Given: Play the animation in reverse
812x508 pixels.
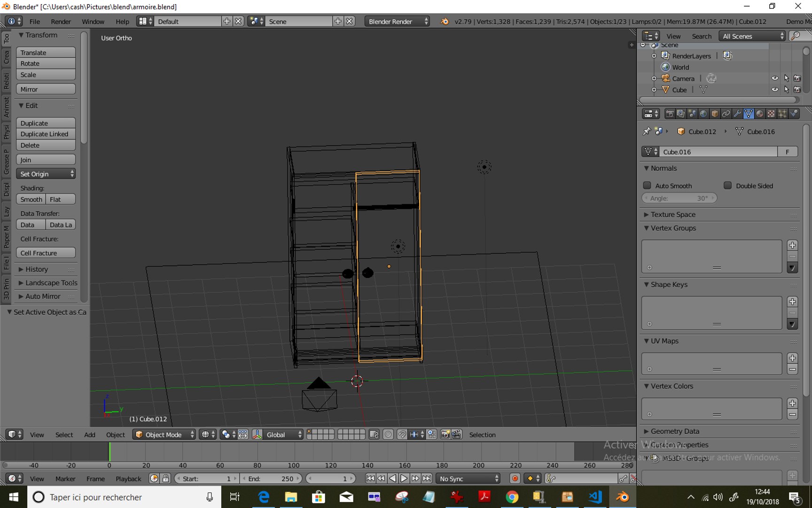Looking at the screenshot, I should tap(393, 478).
